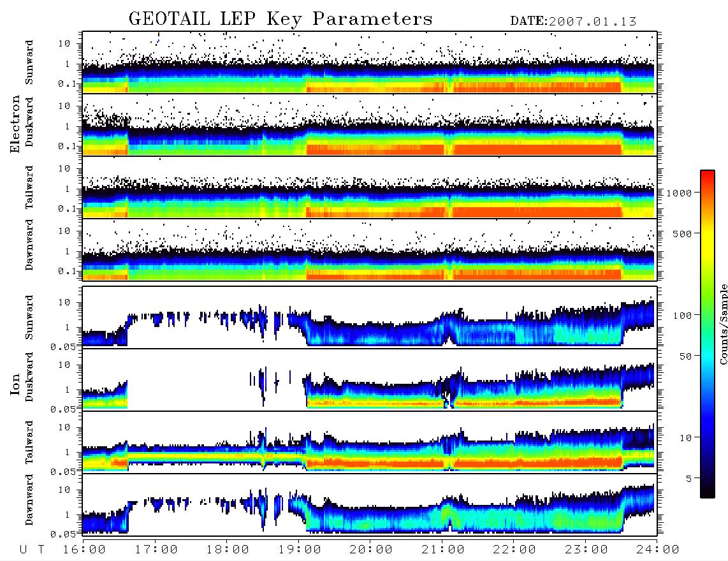
Task: Click inside the Electron Sunward spectrogram panel
Action: click(x=370, y=62)
